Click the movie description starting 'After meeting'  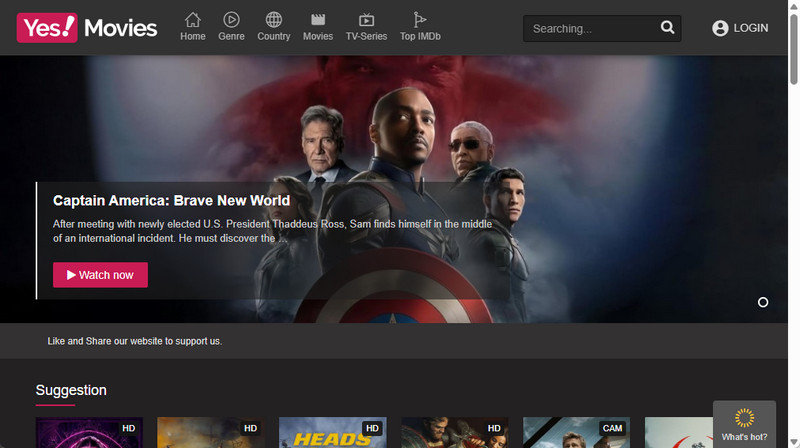[x=272, y=231]
